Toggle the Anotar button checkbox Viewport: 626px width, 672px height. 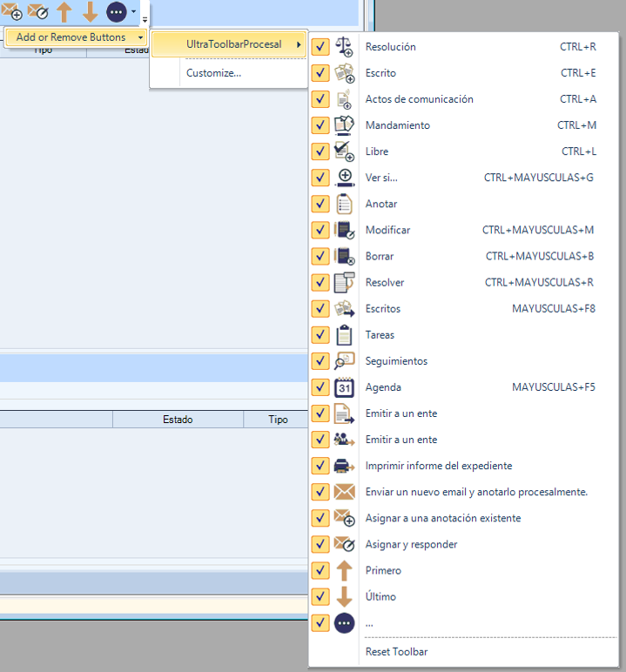click(x=320, y=204)
